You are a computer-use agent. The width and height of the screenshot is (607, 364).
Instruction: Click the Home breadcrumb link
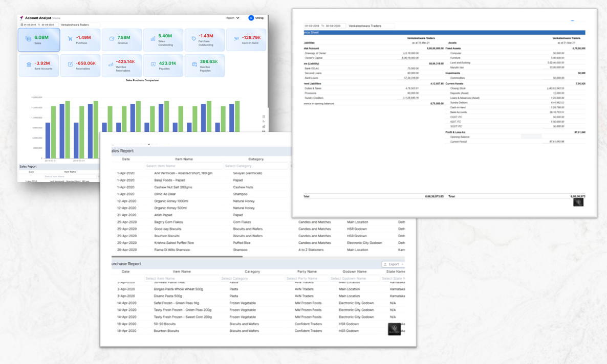(57, 18)
